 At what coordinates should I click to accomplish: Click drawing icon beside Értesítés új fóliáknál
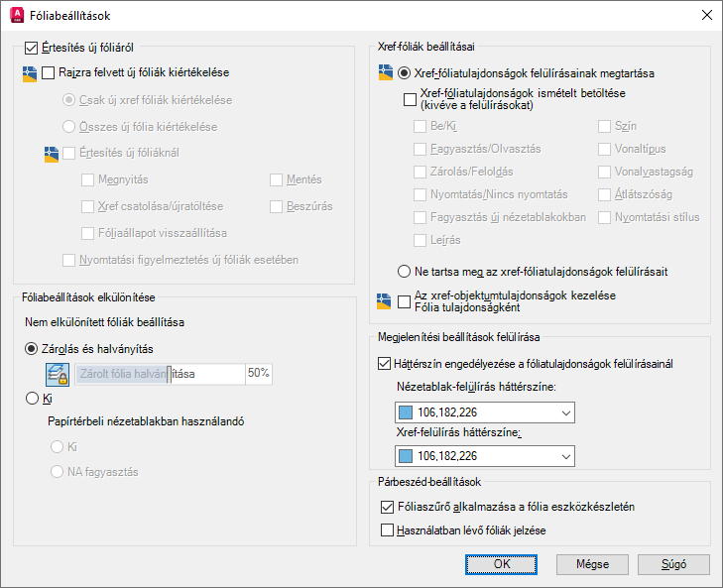[x=52, y=154]
